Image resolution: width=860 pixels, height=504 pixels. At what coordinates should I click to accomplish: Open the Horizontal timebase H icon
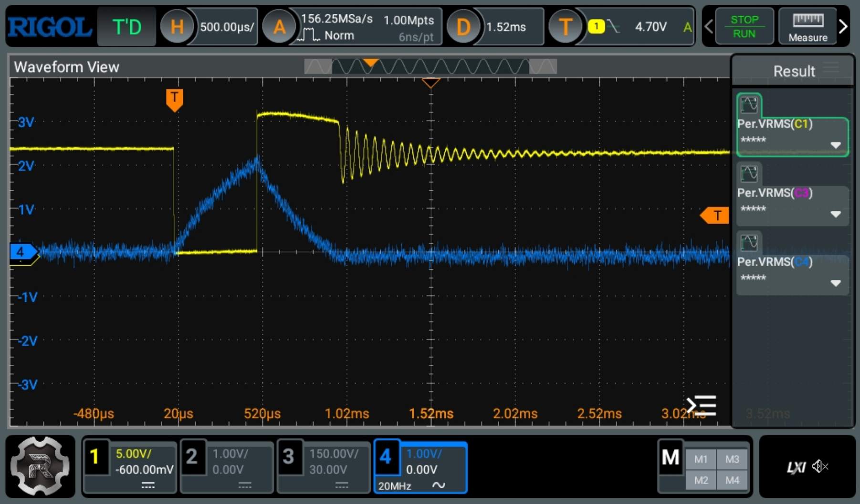click(177, 27)
